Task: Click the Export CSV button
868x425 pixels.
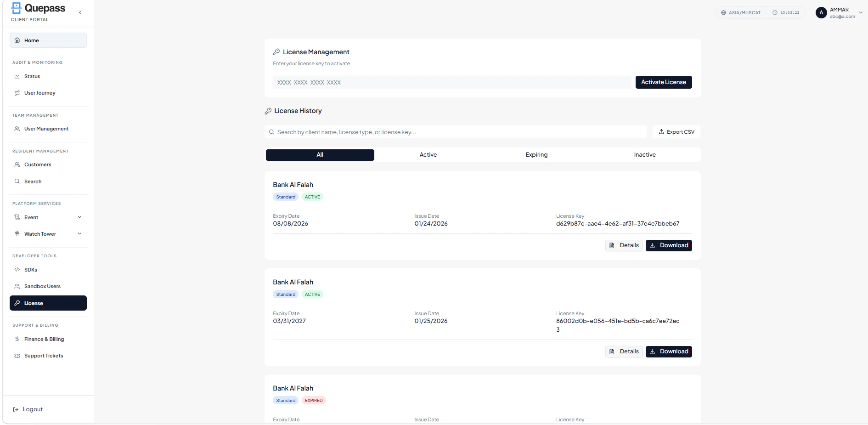Action: click(676, 132)
